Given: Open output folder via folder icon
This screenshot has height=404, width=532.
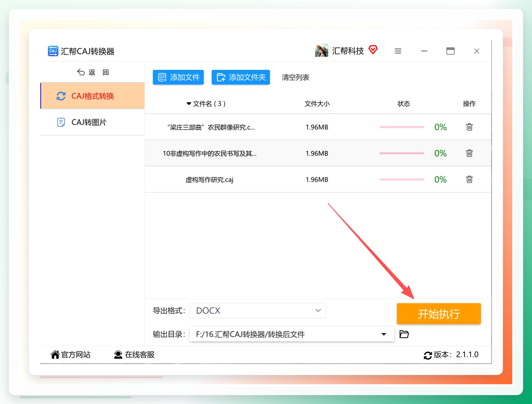Looking at the screenshot, I should [404, 334].
